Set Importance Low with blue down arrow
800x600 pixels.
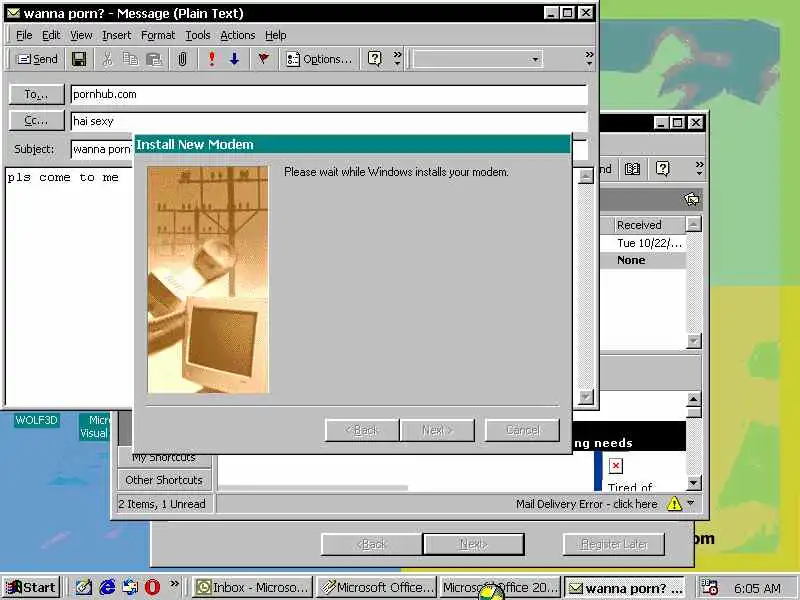(234, 59)
